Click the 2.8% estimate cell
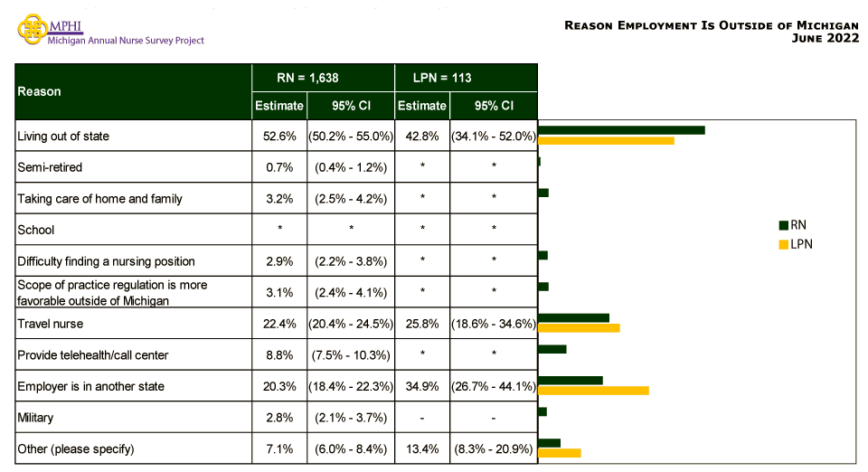This screenshot has height=472, width=868. [279, 418]
